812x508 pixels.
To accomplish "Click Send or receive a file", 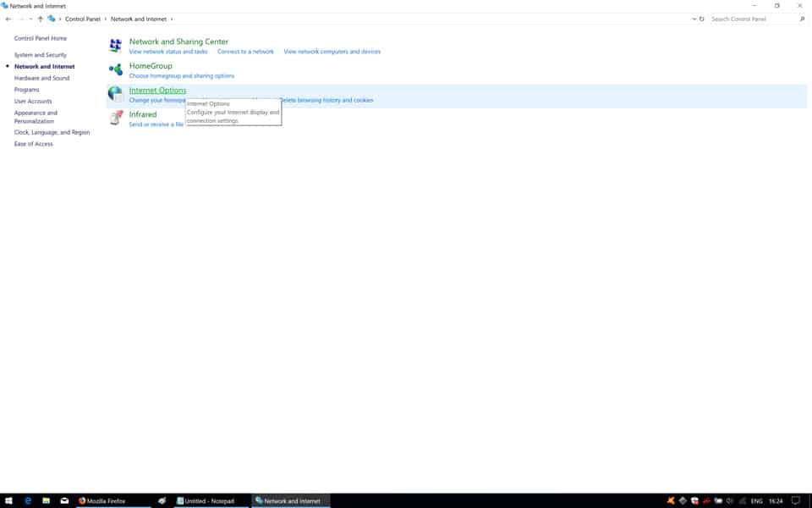I will [156, 124].
